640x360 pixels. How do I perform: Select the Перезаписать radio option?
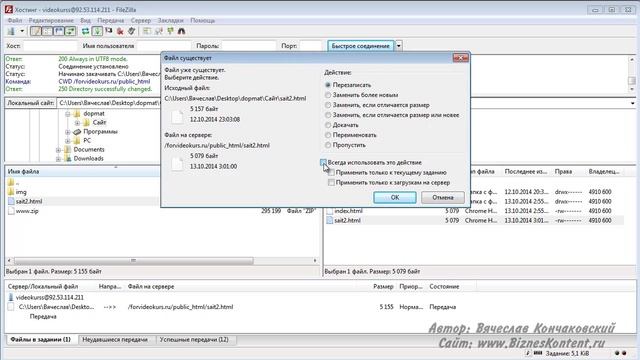[328, 85]
